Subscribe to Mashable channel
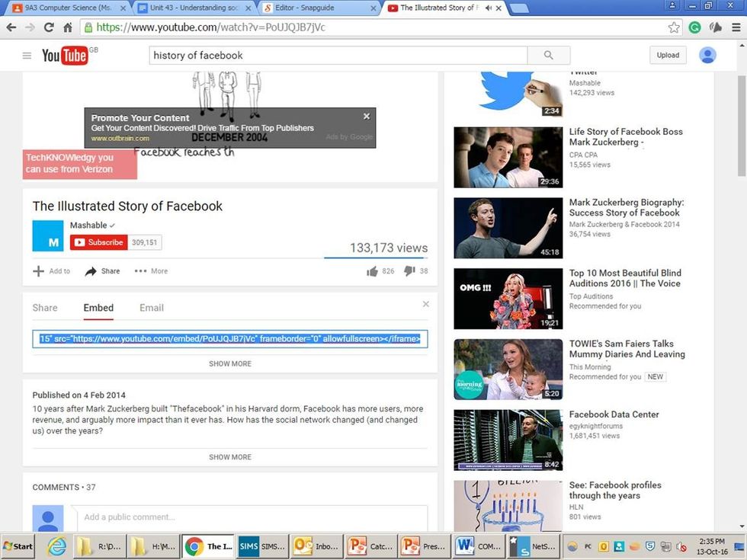747x560 pixels. tap(99, 242)
